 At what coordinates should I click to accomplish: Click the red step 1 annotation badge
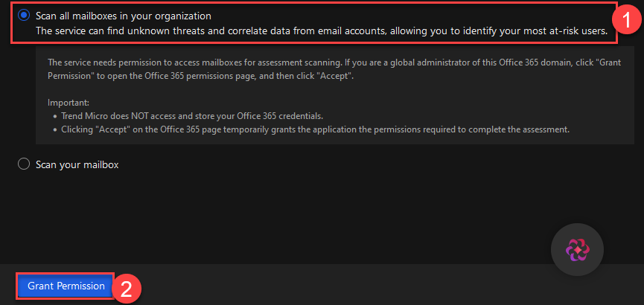[x=625, y=19]
